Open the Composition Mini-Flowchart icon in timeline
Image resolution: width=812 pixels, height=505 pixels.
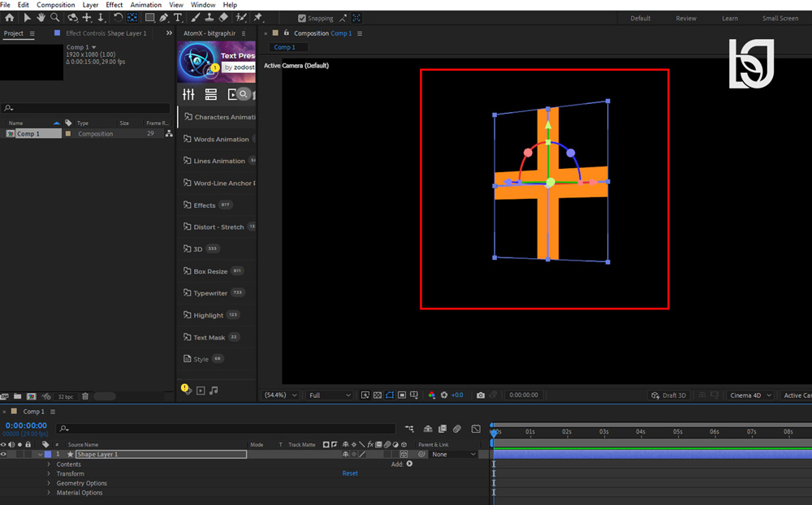coord(409,429)
